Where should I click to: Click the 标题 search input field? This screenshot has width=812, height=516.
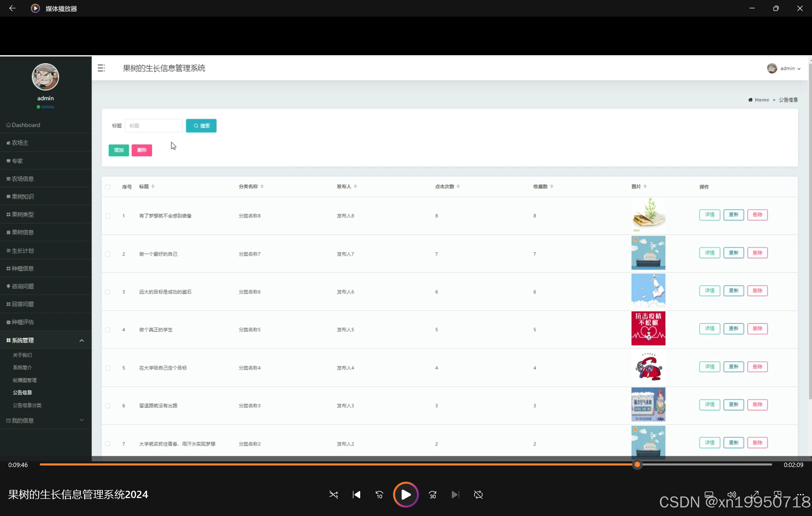click(x=154, y=126)
